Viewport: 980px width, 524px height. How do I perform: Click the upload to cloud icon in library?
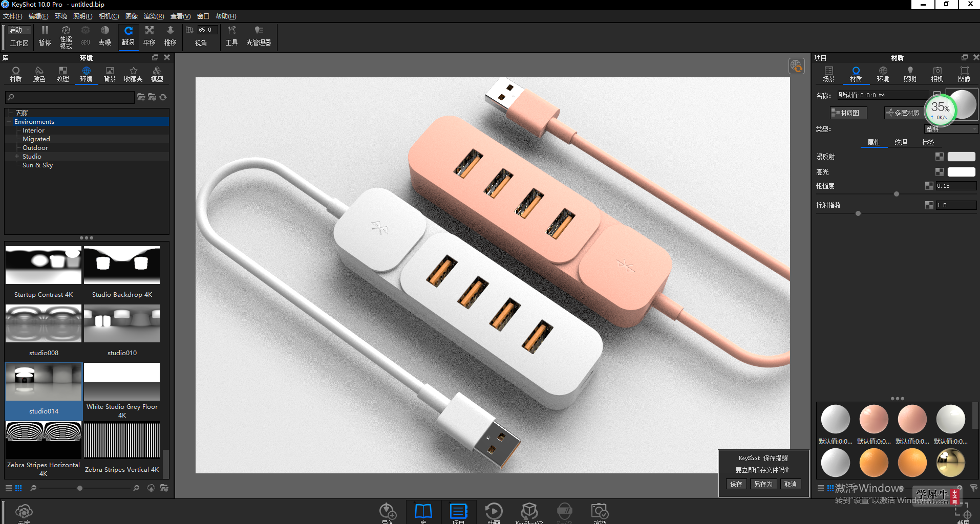pyautogui.click(x=151, y=488)
